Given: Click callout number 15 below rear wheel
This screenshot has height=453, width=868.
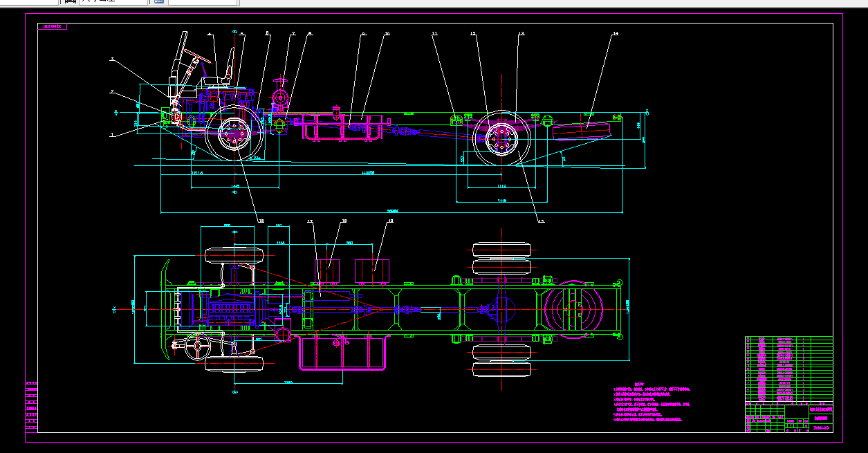Looking at the screenshot, I should 541,221.
